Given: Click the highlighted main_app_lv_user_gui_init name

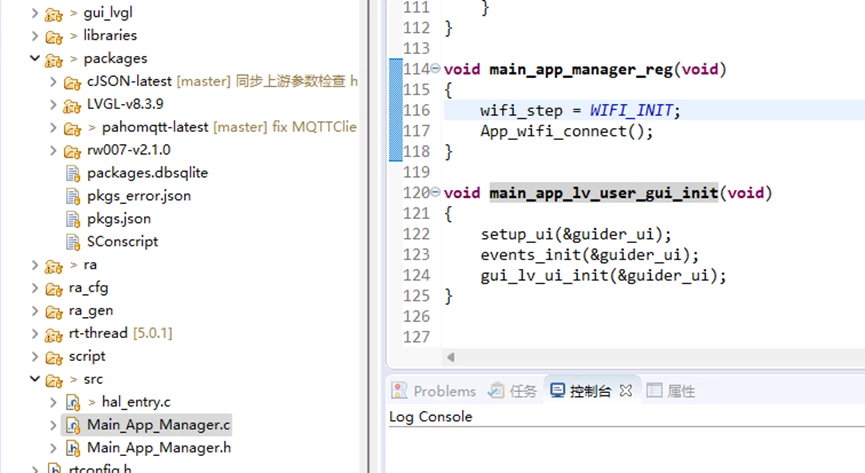Looking at the screenshot, I should [604, 193].
